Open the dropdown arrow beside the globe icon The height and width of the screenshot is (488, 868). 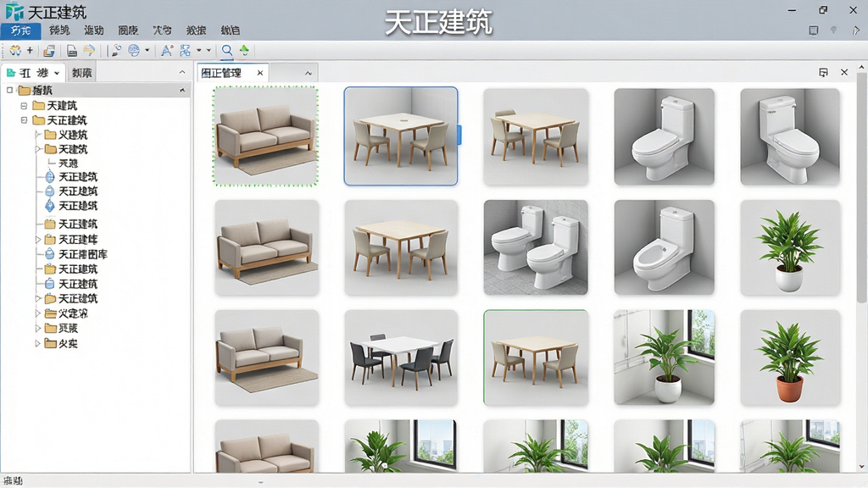pyautogui.click(x=147, y=50)
